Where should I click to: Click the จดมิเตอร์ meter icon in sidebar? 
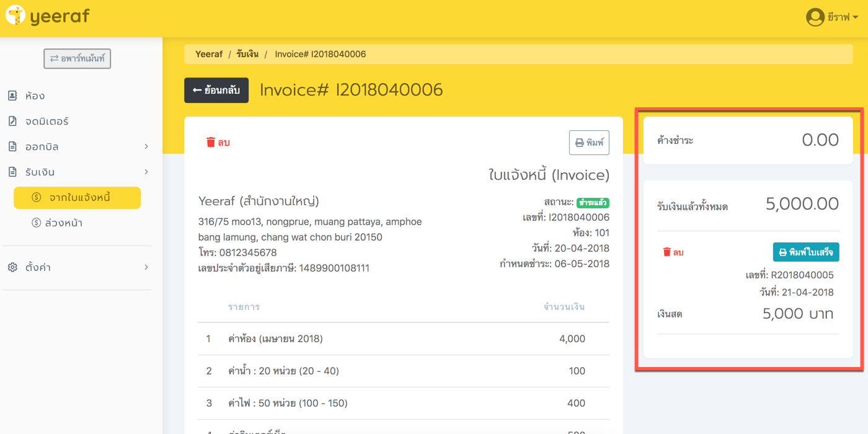[12, 121]
